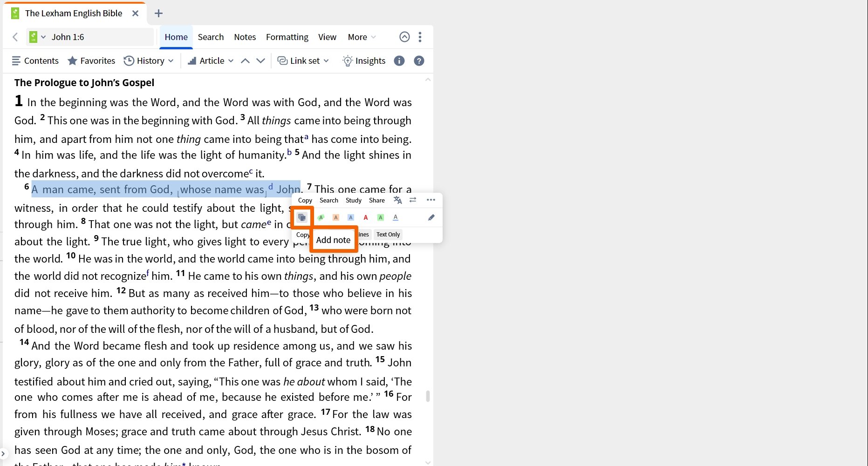Click verse number 18
This screenshot has width=868, height=466.
pos(370,429)
